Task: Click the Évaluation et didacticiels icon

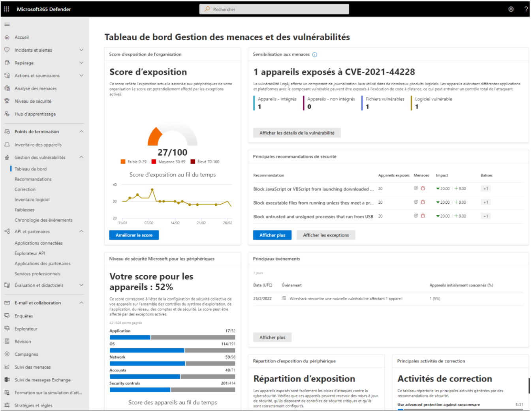Action: point(7,285)
